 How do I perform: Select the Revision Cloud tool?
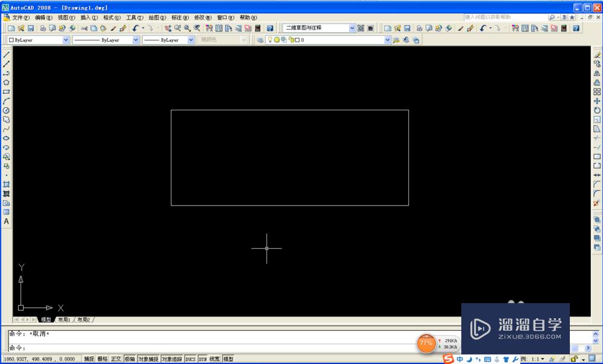pos(6,119)
